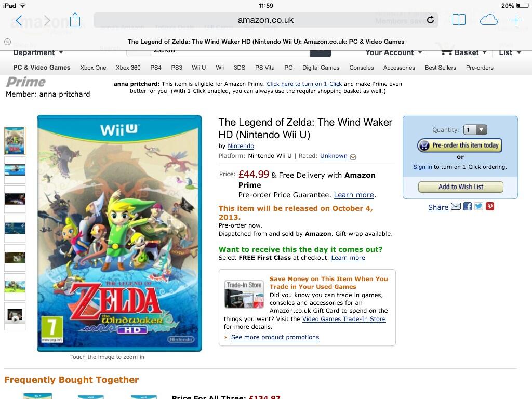Select the video thumbnail in the gallery
Viewport: 532px width, 399px height.
[15, 315]
